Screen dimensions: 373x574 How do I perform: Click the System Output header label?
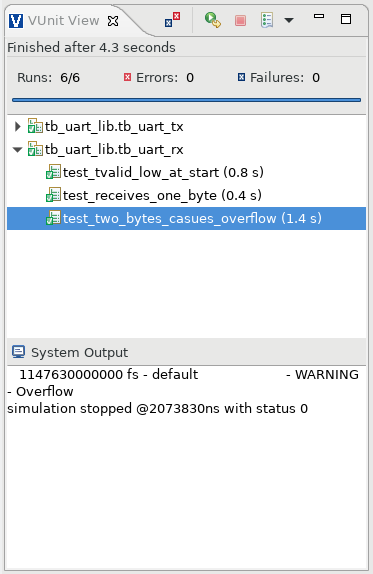[x=79, y=353]
